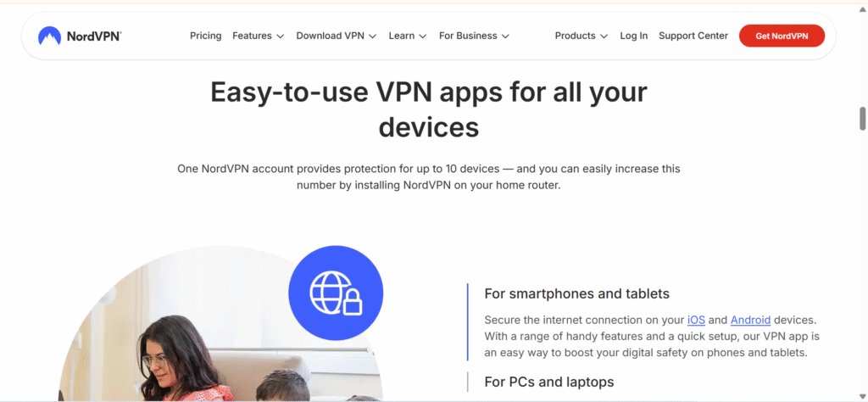Go to Log In

click(633, 36)
